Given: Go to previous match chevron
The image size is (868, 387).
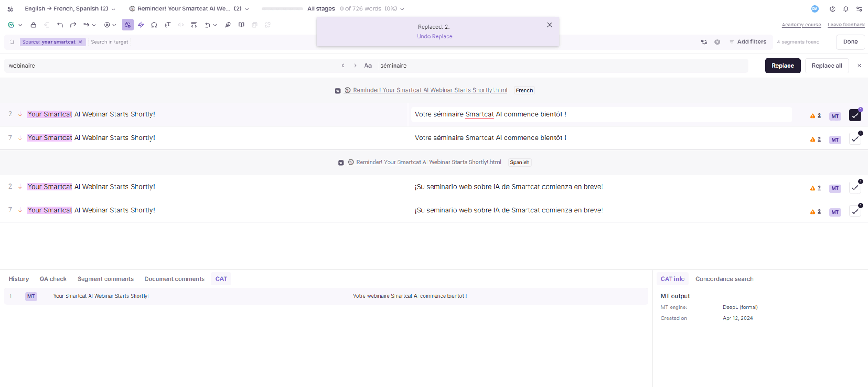Looking at the screenshot, I should (x=343, y=66).
